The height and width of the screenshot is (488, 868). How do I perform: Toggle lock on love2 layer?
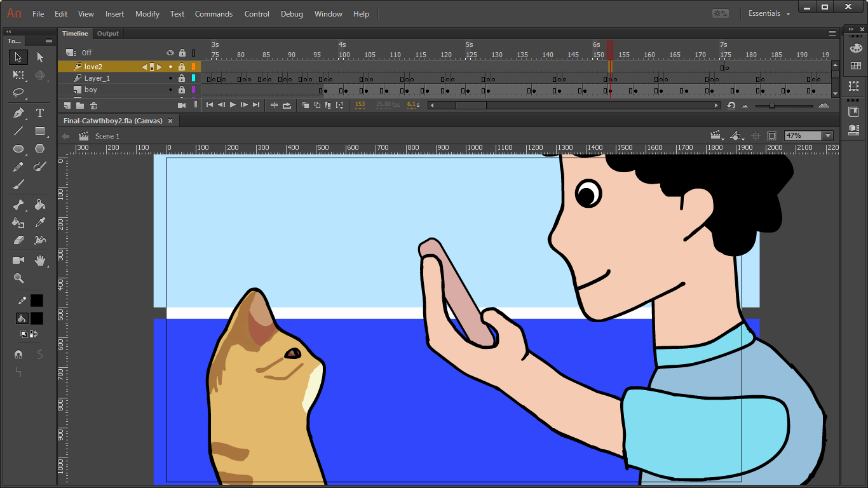pyautogui.click(x=182, y=67)
